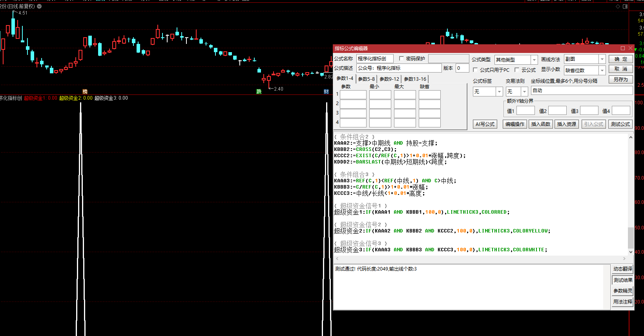The width and height of the screenshot is (644, 336).
Task: Toggle the 云公式 checkbox
Action: pos(517,70)
